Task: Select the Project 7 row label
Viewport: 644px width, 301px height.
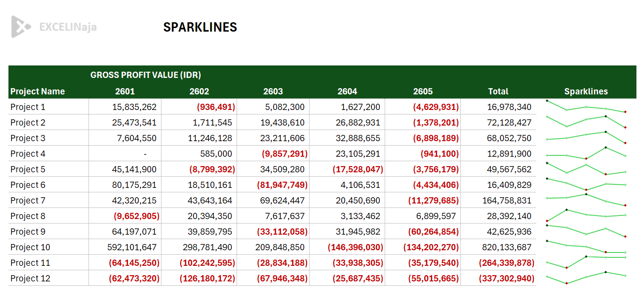Action: point(28,200)
